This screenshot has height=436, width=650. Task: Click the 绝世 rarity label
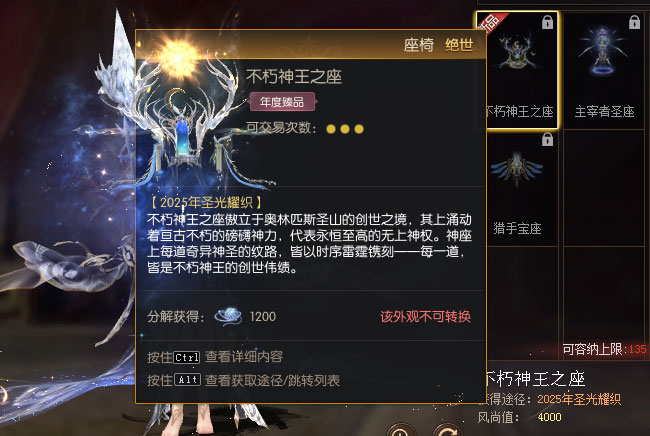click(x=459, y=45)
